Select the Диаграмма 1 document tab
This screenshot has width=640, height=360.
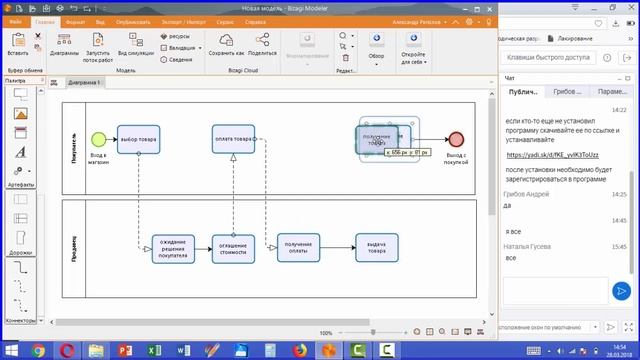click(x=84, y=82)
